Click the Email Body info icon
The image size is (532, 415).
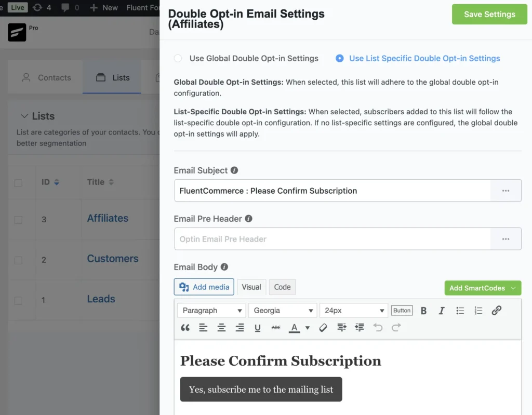coord(224,267)
